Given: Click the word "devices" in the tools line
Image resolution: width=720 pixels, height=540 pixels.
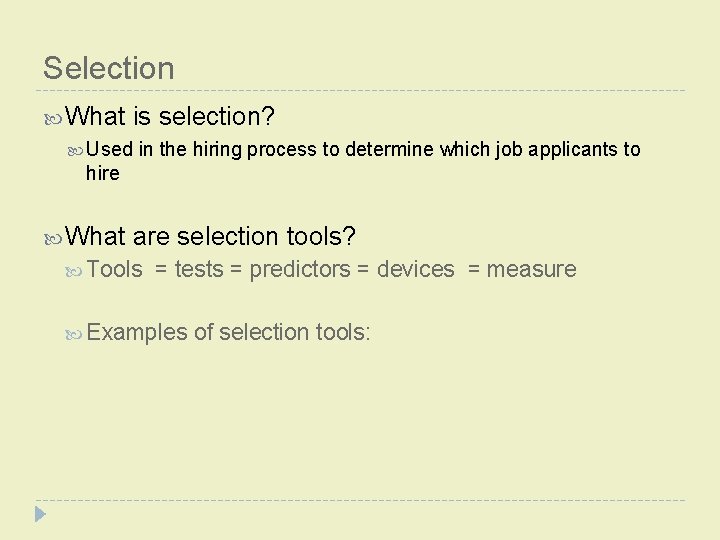Looking at the screenshot, I should point(415,269).
